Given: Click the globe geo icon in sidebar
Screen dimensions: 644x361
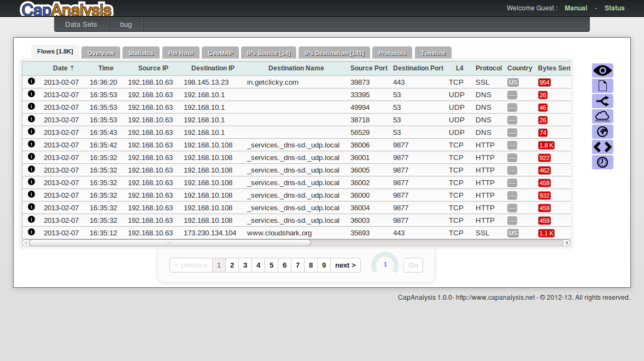Looking at the screenshot, I should click(602, 132).
